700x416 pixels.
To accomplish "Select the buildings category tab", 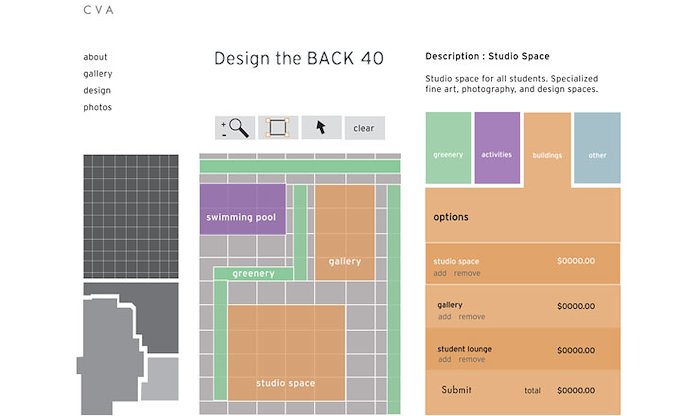I will (547, 150).
